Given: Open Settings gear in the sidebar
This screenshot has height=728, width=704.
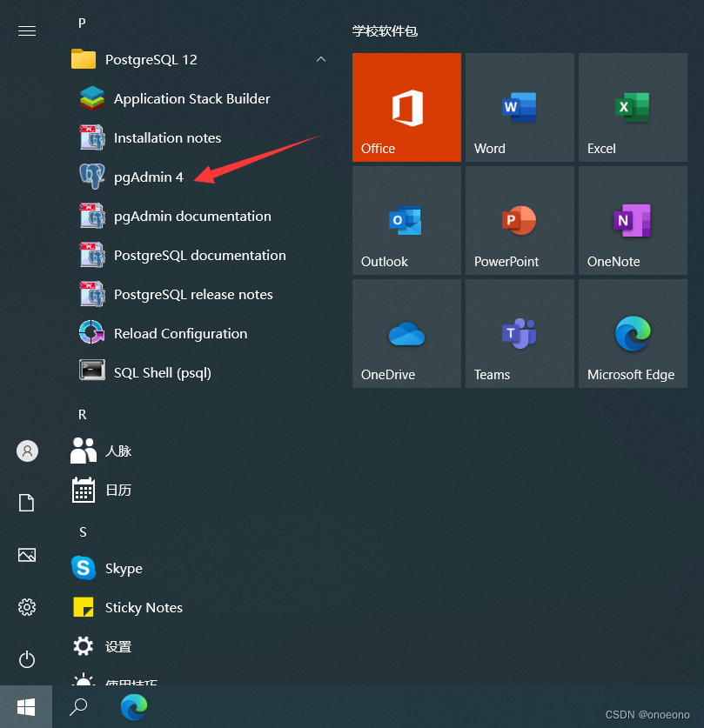Looking at the screenshot, I should [x=27, y=607].
